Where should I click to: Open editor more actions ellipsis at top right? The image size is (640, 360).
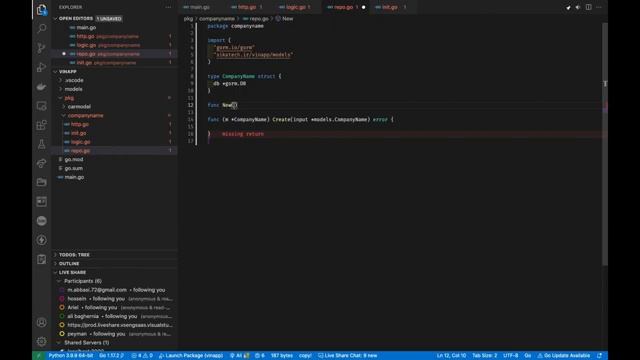tap(599, 7)
